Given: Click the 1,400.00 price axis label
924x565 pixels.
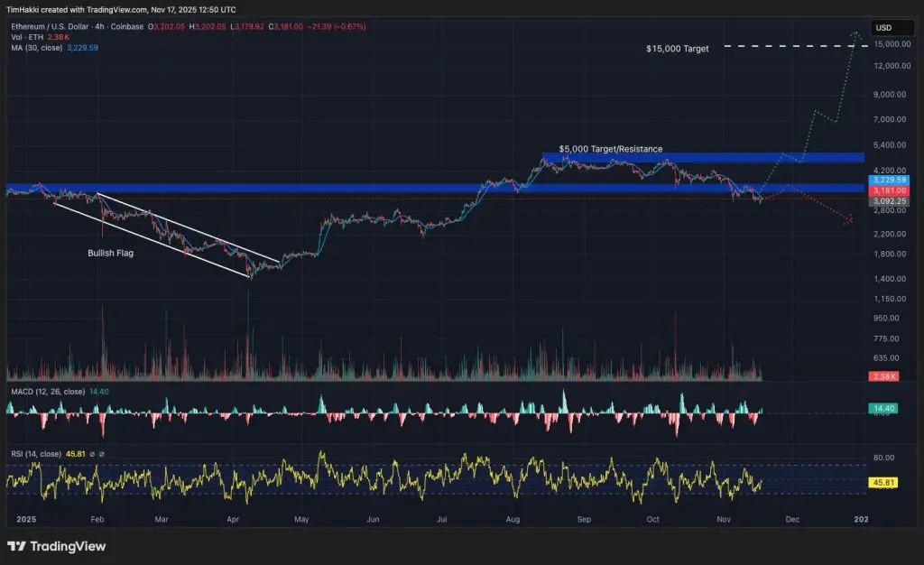Looking at the screenshot, I should 890,279.
